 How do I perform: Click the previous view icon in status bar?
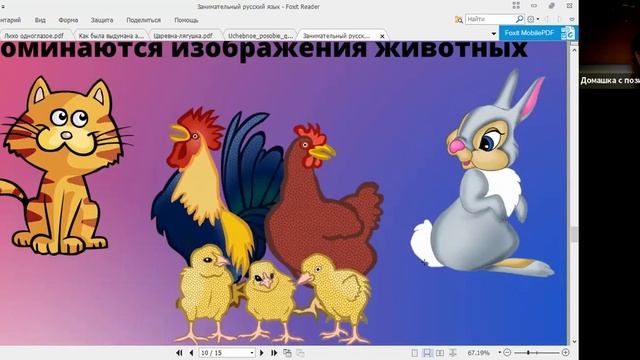(287, 353)
